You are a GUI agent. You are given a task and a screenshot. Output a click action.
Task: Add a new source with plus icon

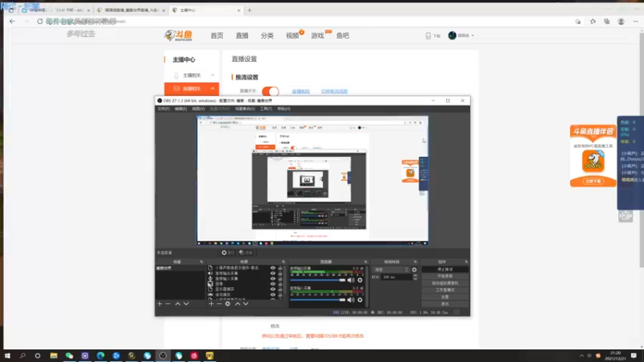(211, 304)
